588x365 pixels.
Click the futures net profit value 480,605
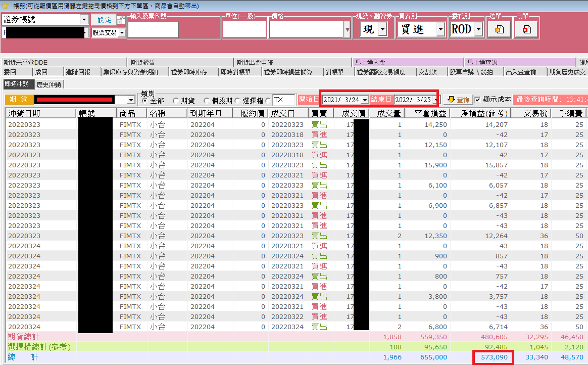pos(494,337)
